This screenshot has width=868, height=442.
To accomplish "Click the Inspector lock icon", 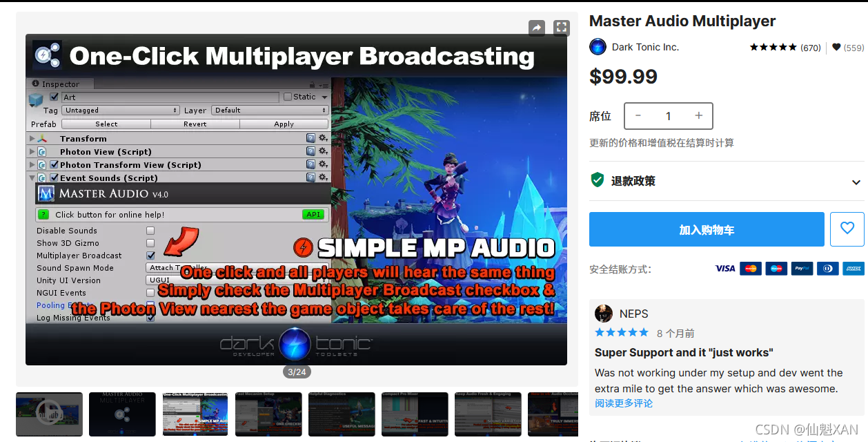I will click(x=311, y=84).
